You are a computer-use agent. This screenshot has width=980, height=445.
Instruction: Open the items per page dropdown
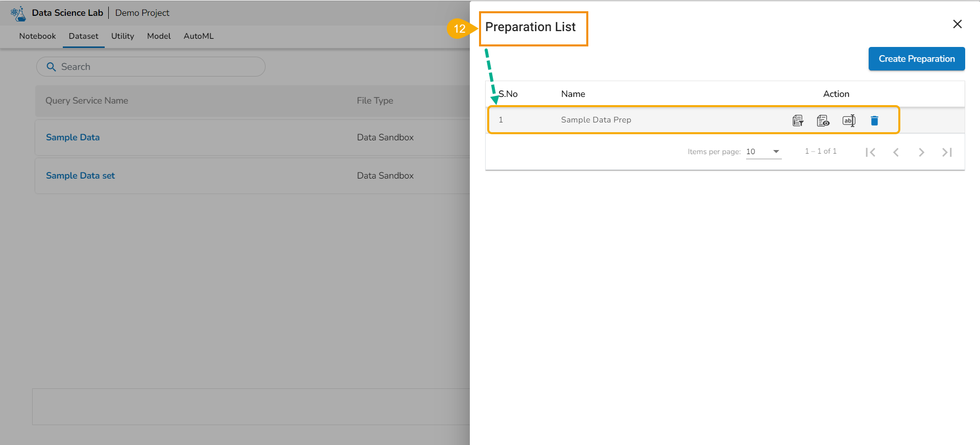763,152
